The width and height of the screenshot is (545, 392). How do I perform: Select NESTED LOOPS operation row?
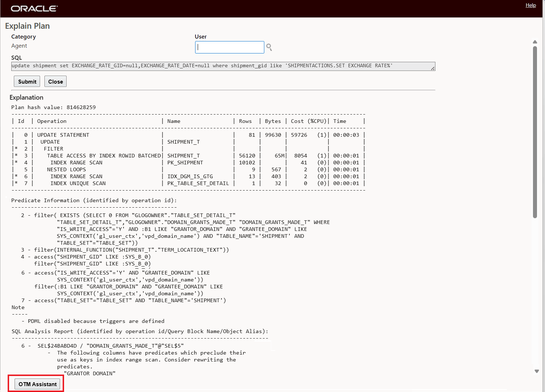tap(188, 169)
